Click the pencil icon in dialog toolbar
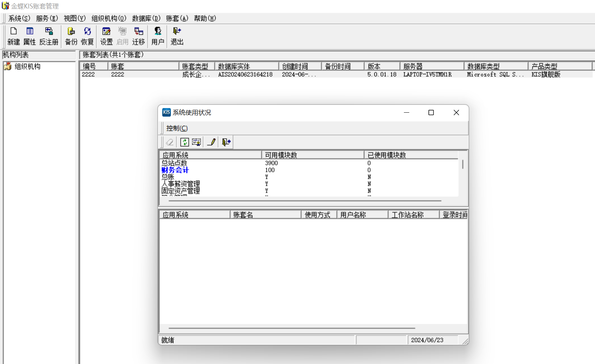595x364 pixels. point(211,142)
